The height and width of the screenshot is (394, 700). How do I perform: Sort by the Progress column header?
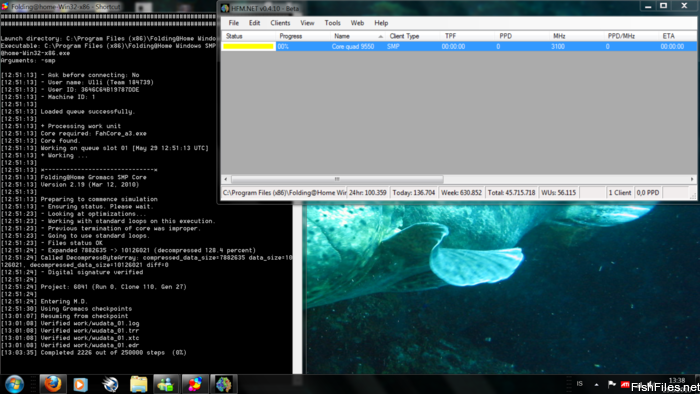[303, 36]
